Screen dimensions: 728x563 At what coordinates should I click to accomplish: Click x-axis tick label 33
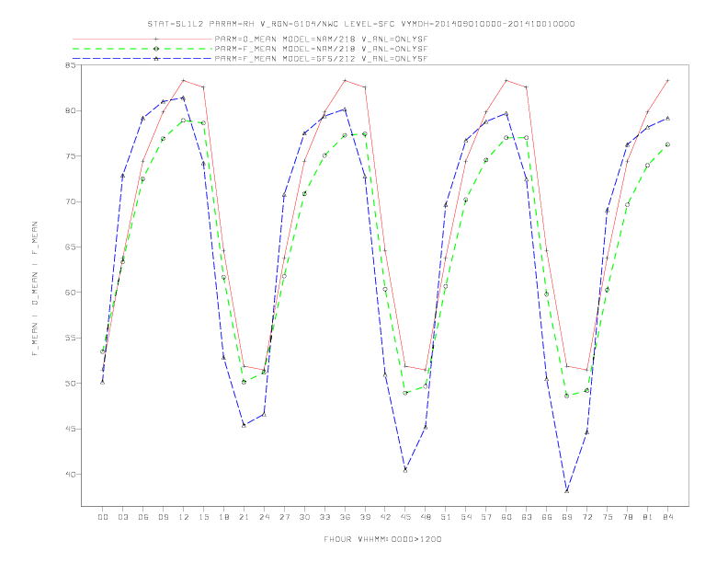(x=325, y=517)
